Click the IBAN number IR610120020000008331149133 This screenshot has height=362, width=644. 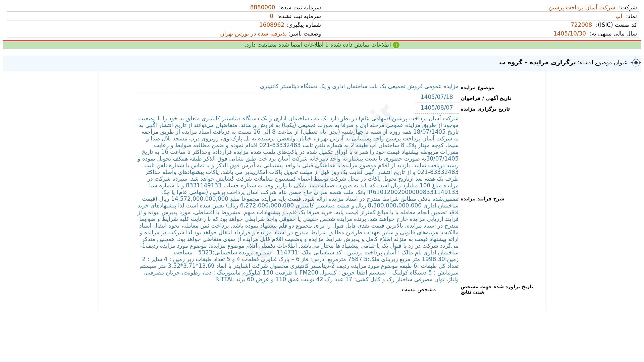[x=413, y=192]
